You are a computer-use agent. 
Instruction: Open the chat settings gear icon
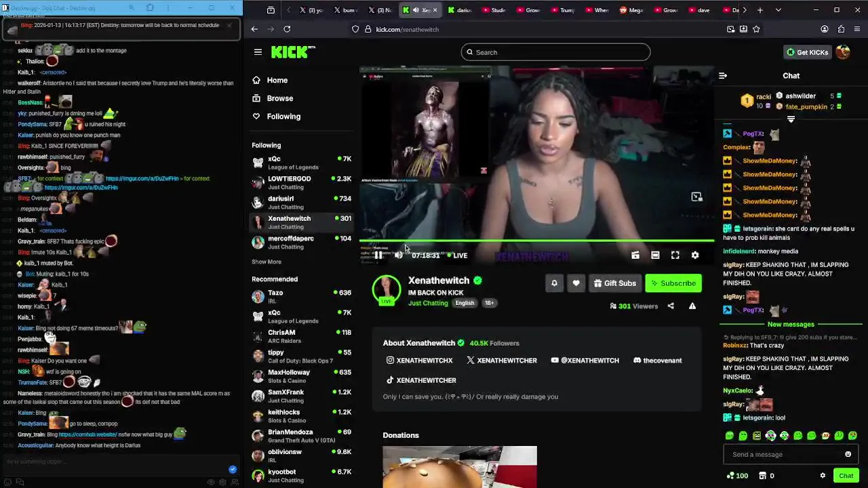click(x=823, y=476)
